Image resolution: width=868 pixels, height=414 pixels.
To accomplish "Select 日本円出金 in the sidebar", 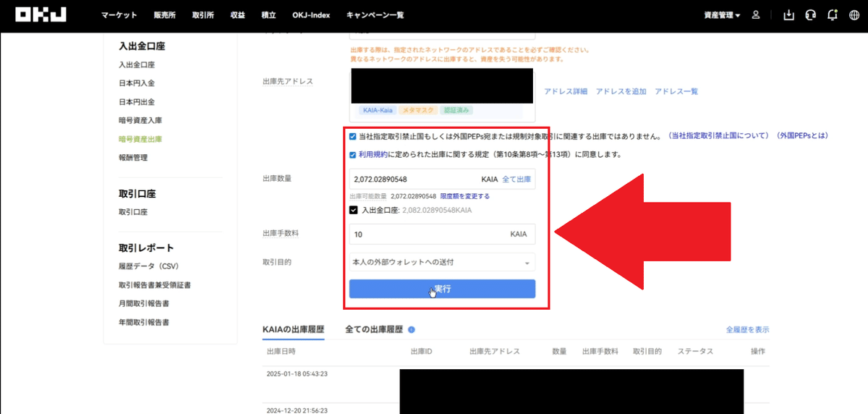I will pos(137,102).
